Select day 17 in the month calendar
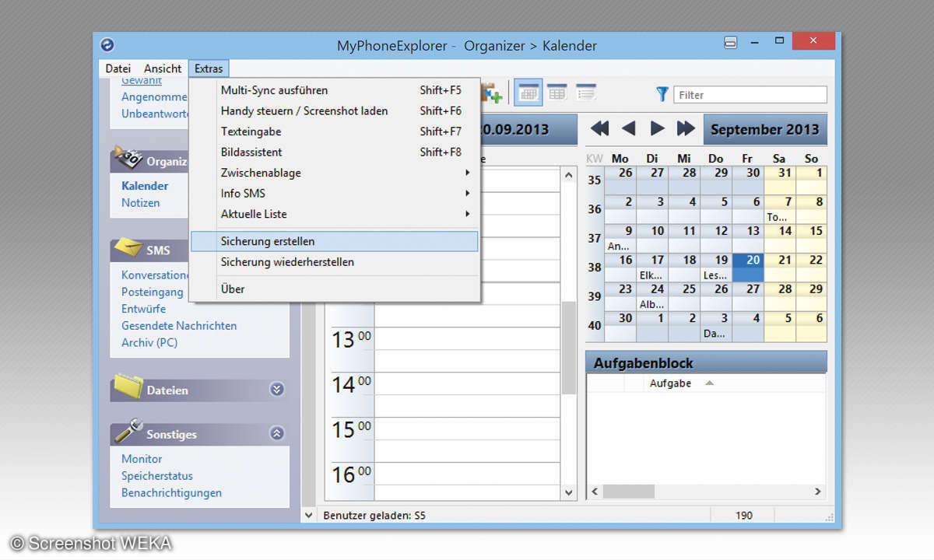Image resolution: width=934 pixels, height=560 pixels. (652, 268)
